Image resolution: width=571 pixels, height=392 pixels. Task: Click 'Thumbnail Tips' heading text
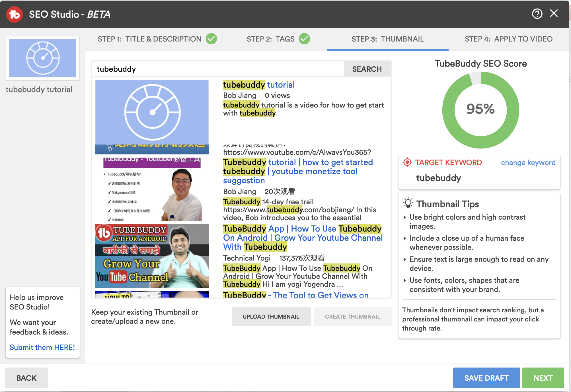[447, 204]
